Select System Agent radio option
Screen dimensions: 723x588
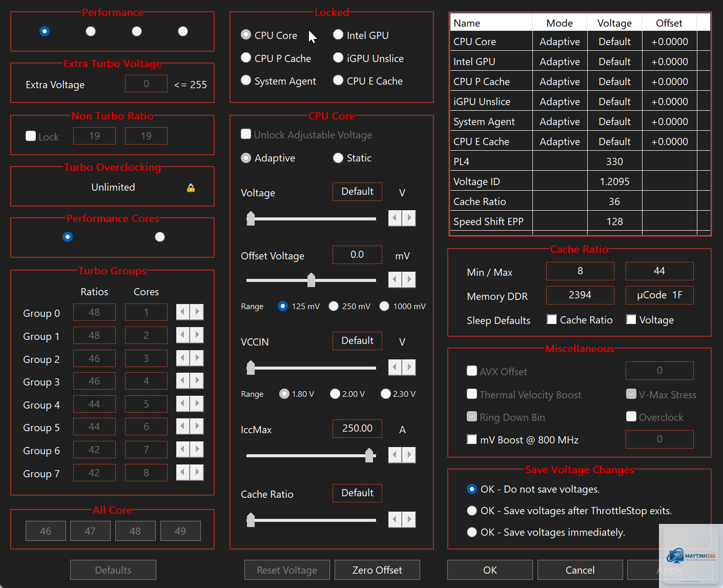[x=246, y=80]
